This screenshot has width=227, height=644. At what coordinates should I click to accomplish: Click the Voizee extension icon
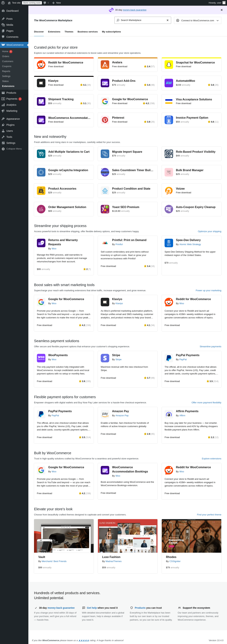point(169,190)
